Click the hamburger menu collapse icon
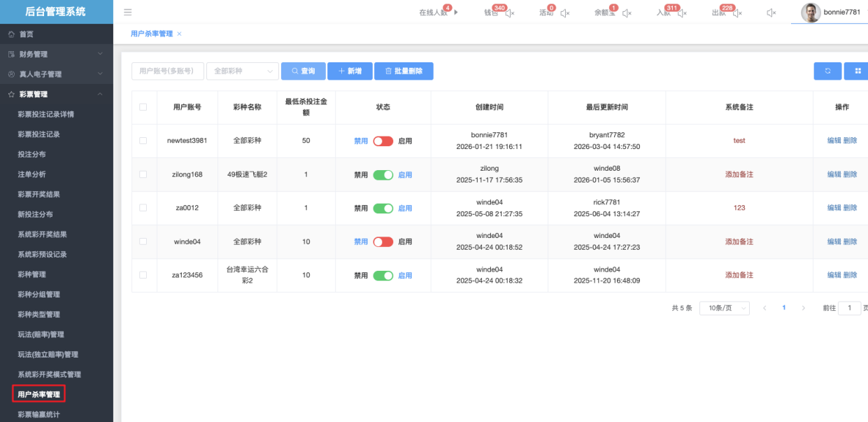 tap(127, 13)
